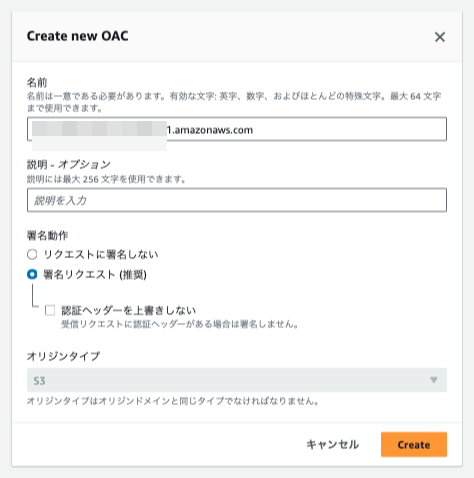Click the 署名リクエスト (推奨) label text
The image size is (474, 478).
[95, 275]
